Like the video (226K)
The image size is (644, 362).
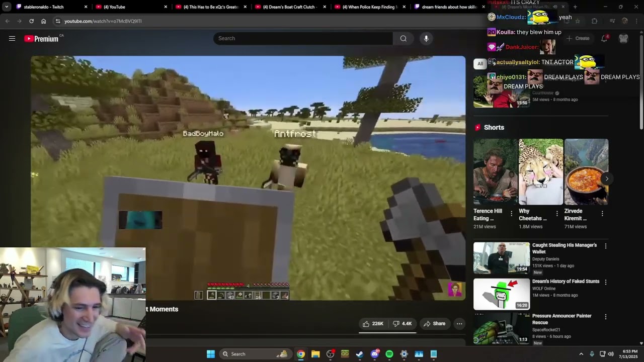[373, 324]
